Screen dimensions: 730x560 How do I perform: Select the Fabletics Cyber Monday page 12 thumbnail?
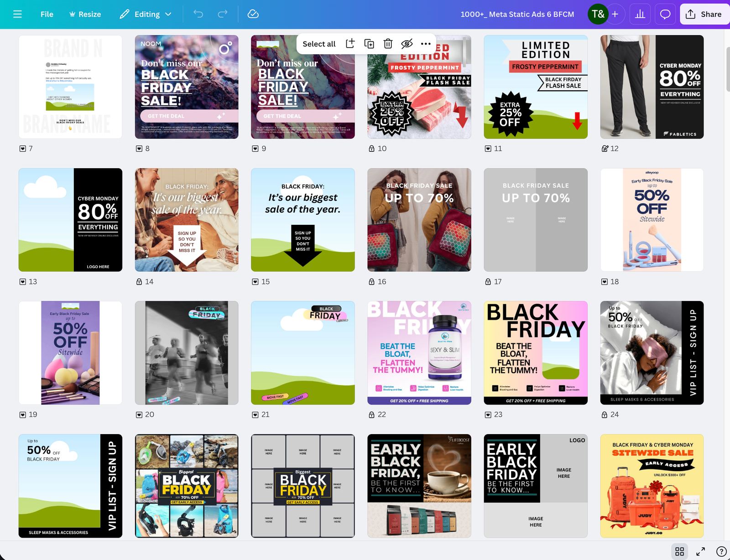652,87
